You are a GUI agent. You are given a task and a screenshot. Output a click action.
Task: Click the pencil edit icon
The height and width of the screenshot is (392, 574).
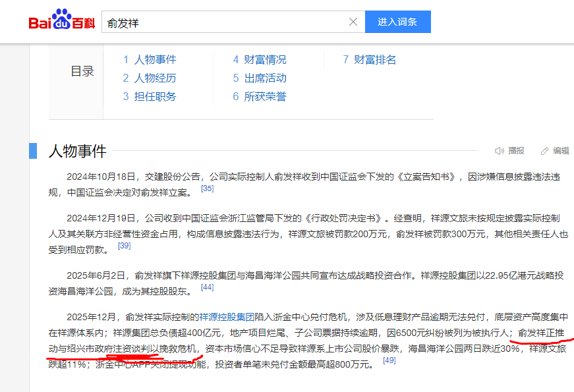point(545,151)
